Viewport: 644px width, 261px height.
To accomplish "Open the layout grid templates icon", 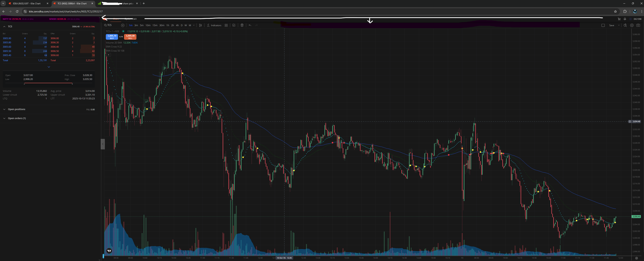I will click(226, 25).
